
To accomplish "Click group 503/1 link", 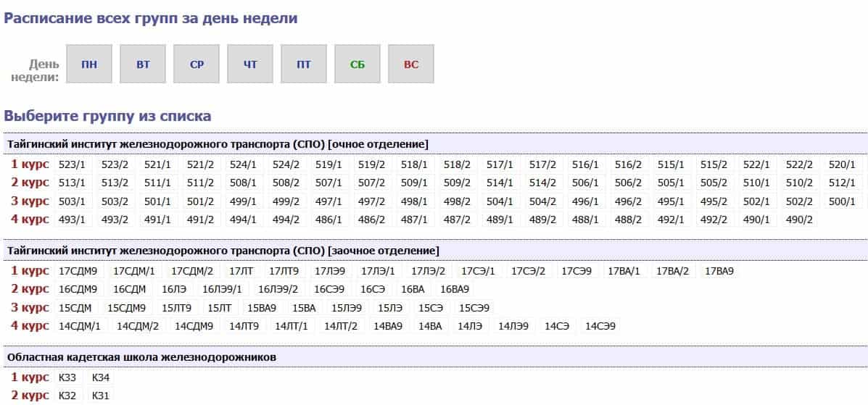I will click(x=72, y=201).
